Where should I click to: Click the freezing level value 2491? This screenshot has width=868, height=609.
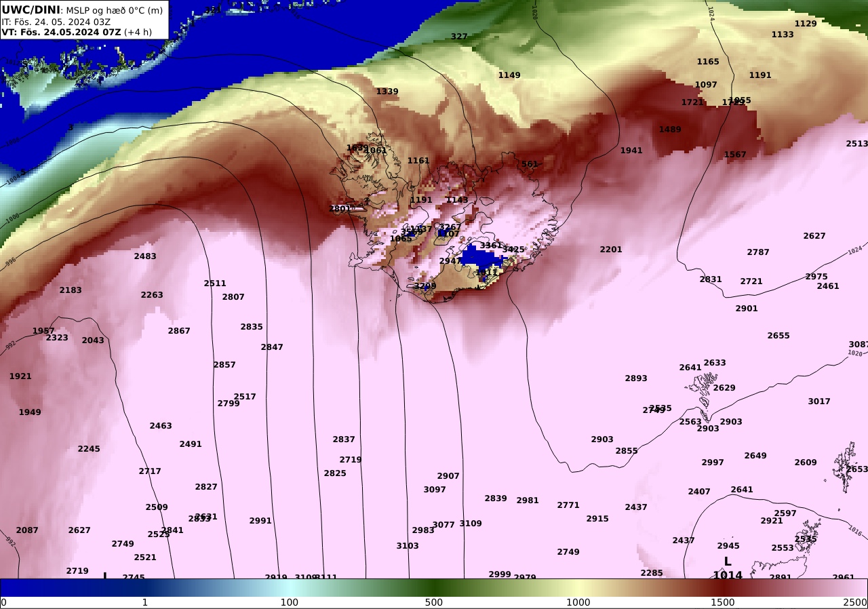191,444
